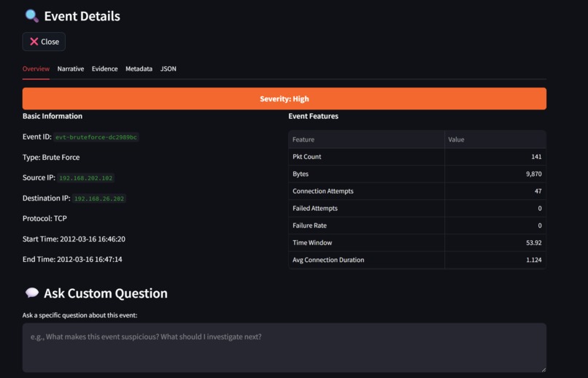This screenshot has height=378, width=588.
Task: Click the speech bubble icon by Ask Custom Question
Action: click(32, 293)
